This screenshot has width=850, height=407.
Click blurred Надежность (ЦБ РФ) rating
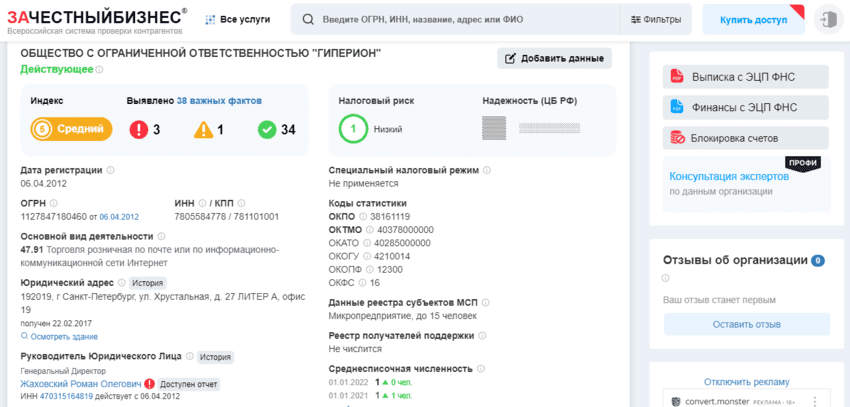(x=531, y=128)
